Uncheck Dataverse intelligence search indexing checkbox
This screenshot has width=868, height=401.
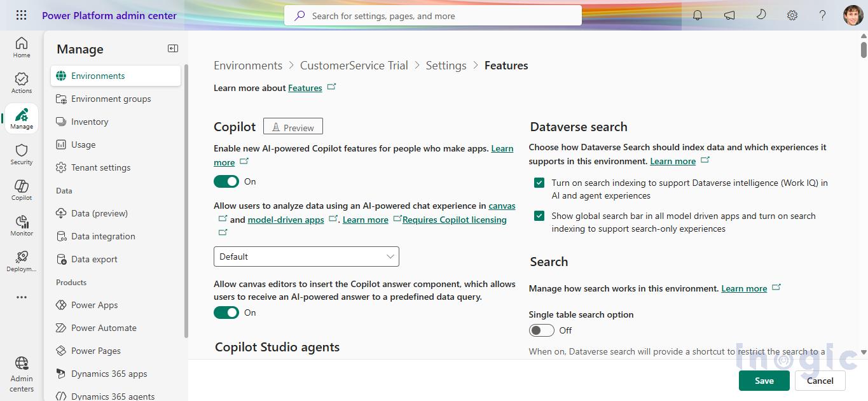click(x=539, y=183)
